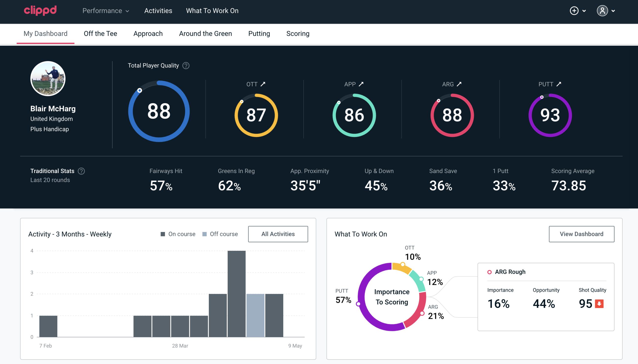Click the Traditional Stats help icon
Image resolution: width=638 pixels, height=364 pixels.
pos(81,171)
